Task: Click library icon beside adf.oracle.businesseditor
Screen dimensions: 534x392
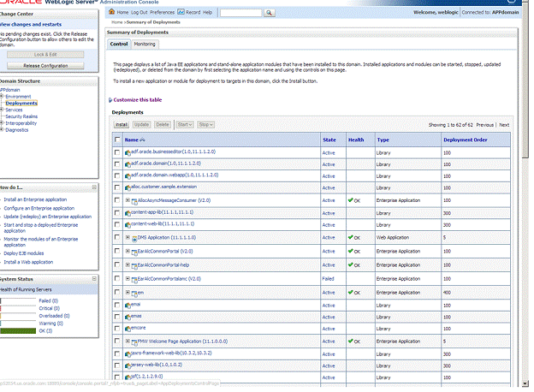Action: 128,153
